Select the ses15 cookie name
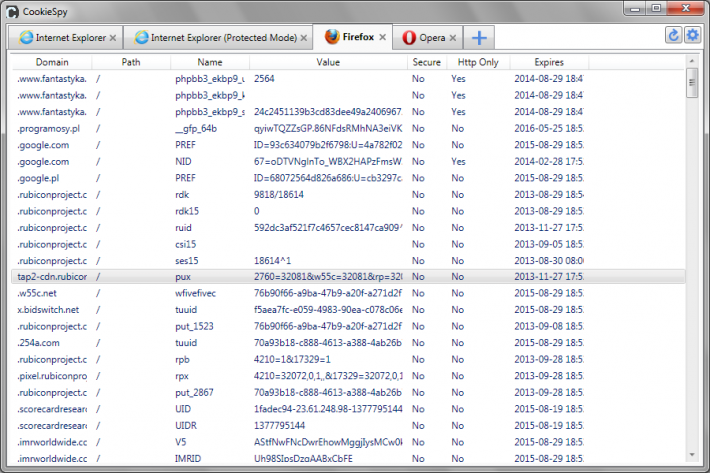The image size is (710, 473). [x=187, y=261]
